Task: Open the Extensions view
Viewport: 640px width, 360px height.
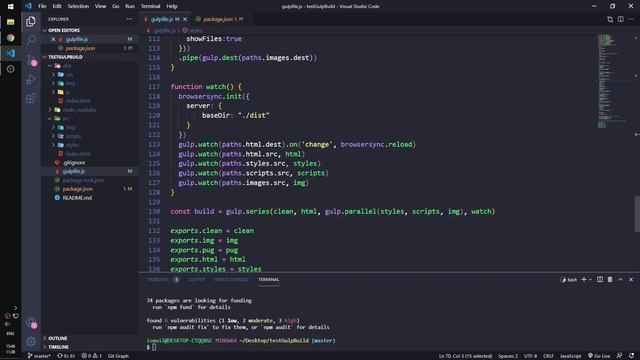Action: click(31, 98)
